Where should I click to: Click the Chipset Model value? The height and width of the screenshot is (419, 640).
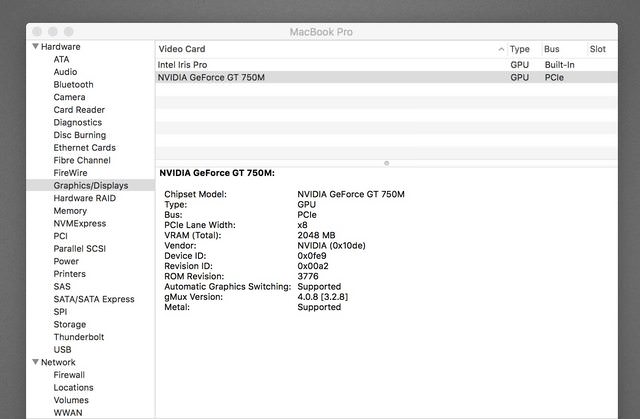point(351,194)
